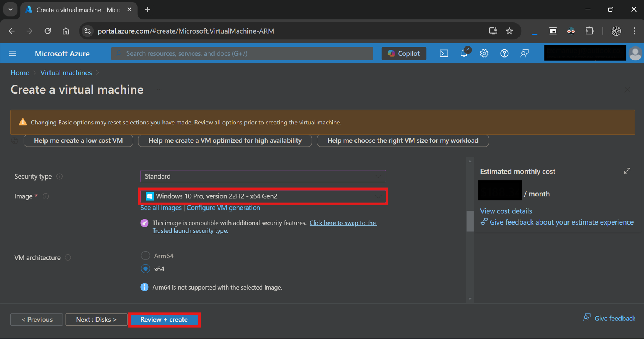
Task: Open the portal settings gear icon
Action: 484,53
